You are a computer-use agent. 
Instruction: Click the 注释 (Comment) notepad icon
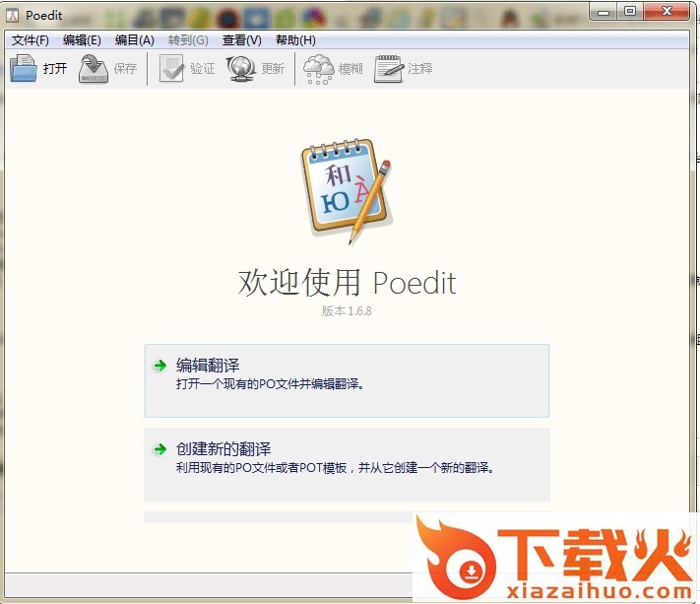[388, 68]
